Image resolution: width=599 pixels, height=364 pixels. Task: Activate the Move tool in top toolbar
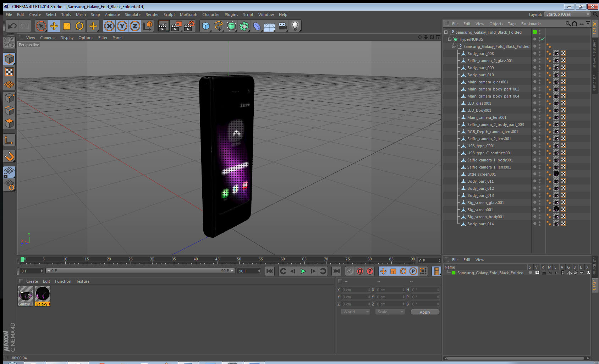[x=54, y=26]
